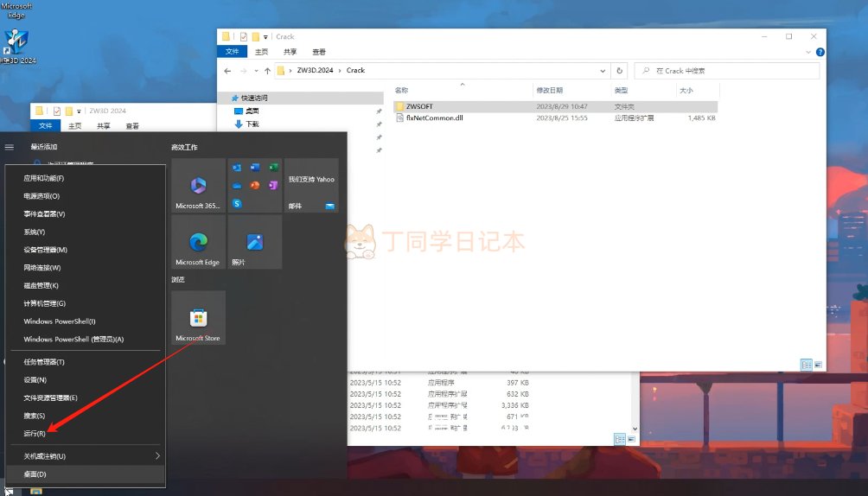The height and width of the screenshot is (496, 868).
Task: Click ZW3D.2024 in the breadcrumb path
Action: 316,71
